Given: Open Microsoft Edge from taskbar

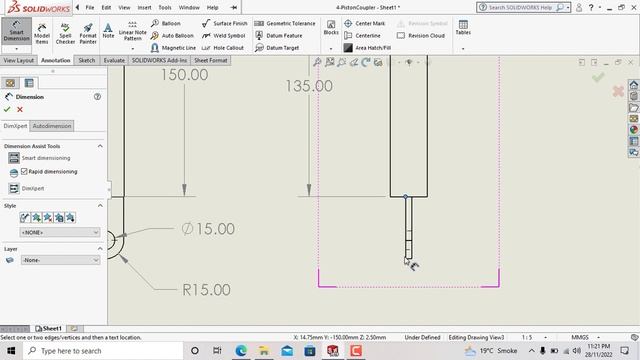Looking at the screenshot, I should pos(241,351).
